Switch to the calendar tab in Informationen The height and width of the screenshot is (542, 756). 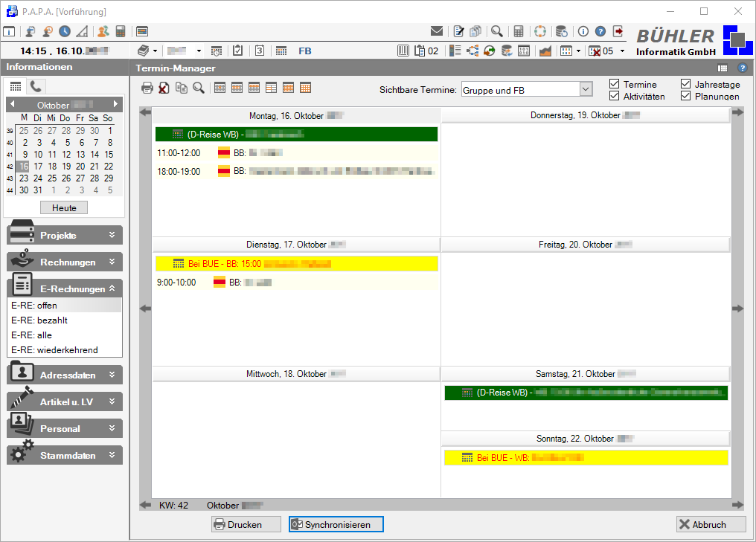tap(16, 86)
